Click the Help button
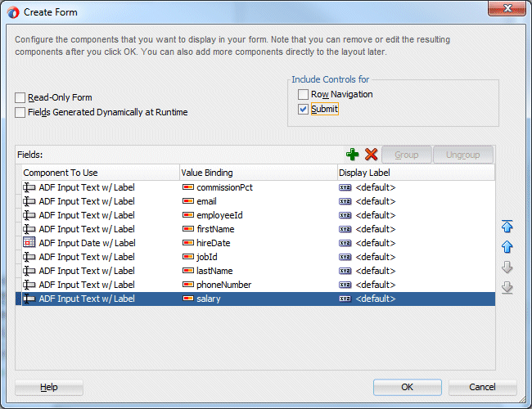Viewport: 532px width, 409px height. pyautogui.click(x=49, y=387)
